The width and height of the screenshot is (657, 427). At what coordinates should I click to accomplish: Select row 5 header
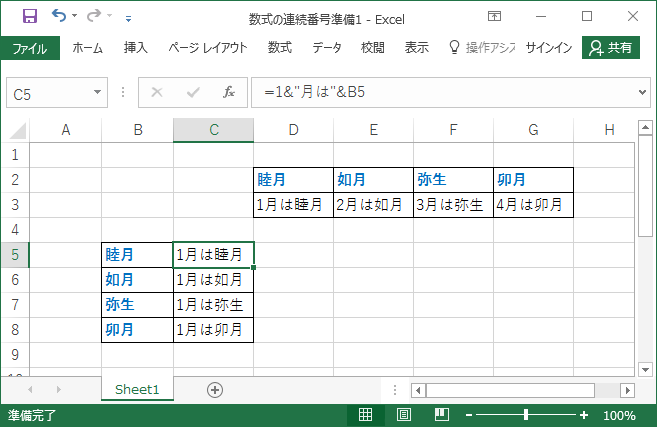pos(15,255)
